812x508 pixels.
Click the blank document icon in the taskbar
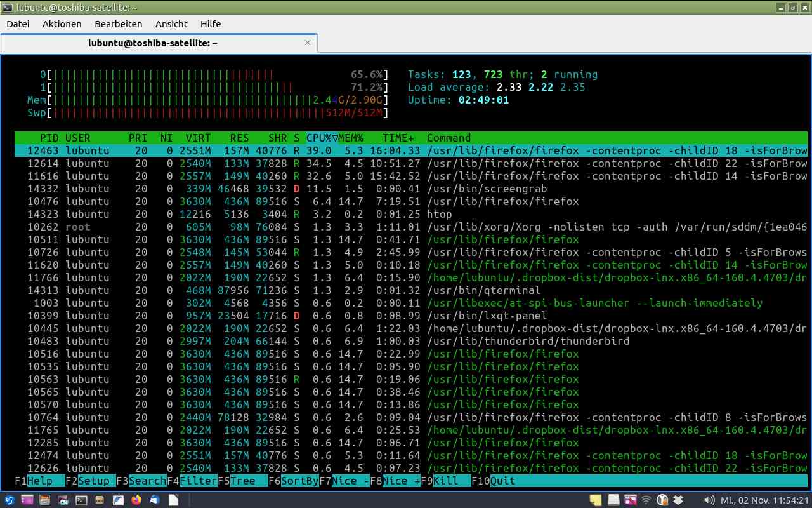(173, 500)
